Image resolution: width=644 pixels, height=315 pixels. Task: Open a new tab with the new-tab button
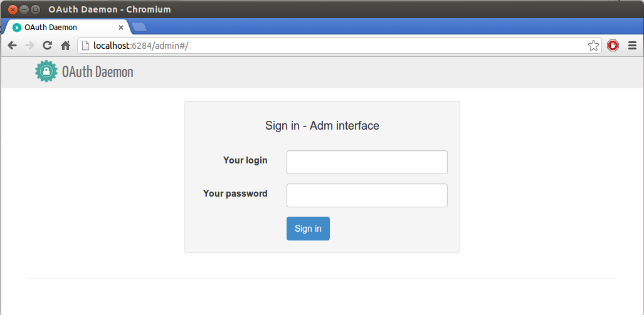coord(139,28)
